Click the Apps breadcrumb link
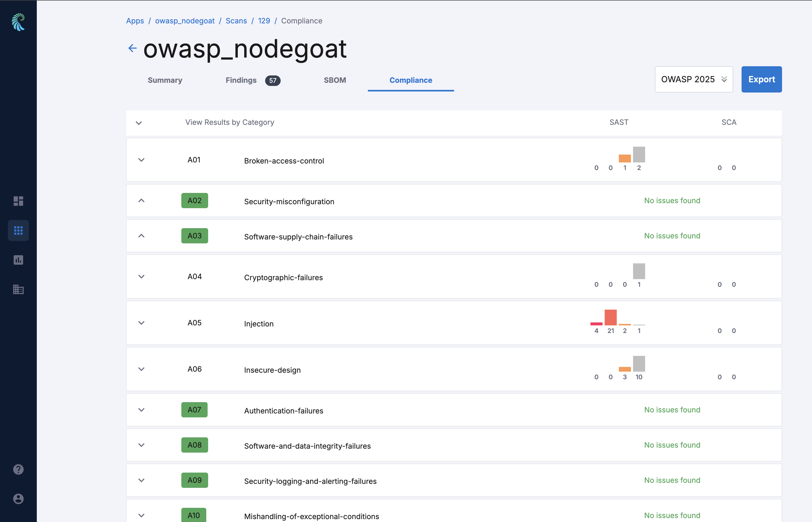 coord(135,21)
